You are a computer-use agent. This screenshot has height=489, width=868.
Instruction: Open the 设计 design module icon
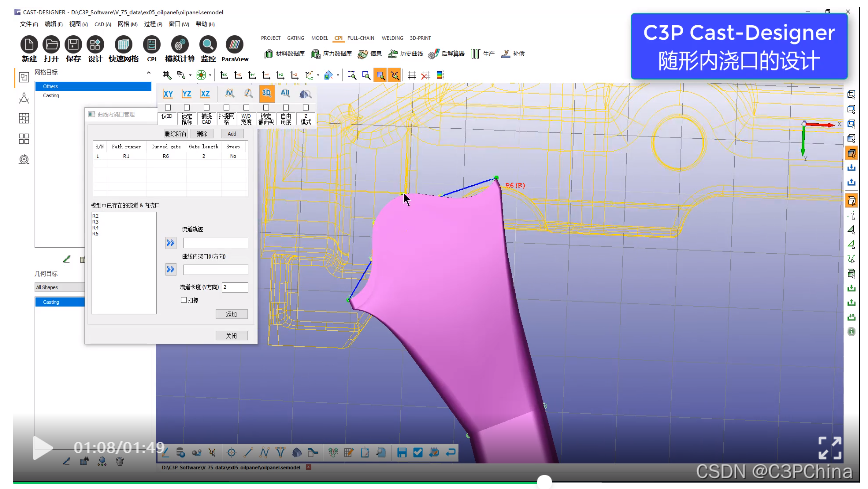click(95, 45)
